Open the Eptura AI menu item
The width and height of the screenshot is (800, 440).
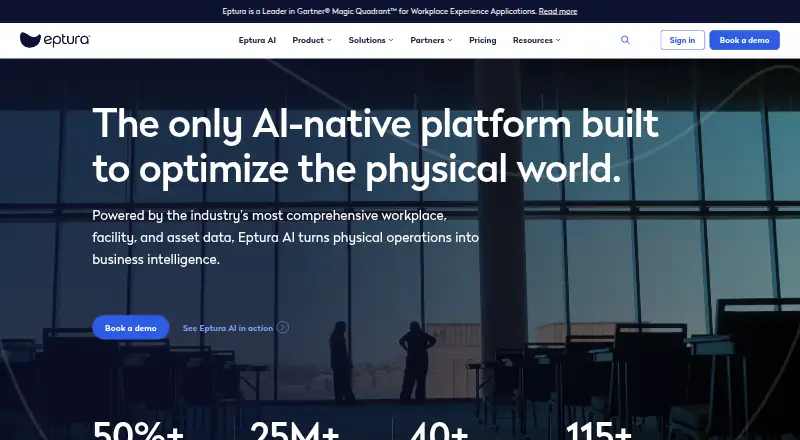[x=257, y=40]
